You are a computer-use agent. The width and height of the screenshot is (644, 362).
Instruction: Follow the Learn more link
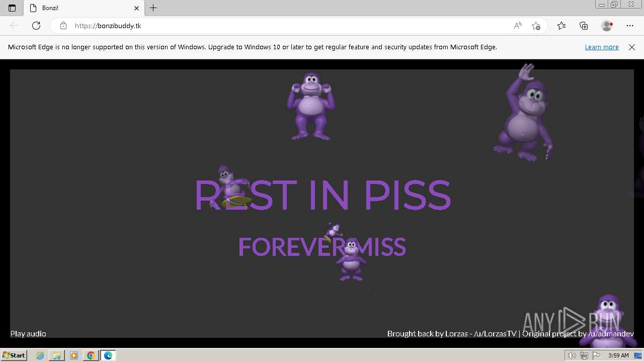pyautogui.click(x=602, y=47)
